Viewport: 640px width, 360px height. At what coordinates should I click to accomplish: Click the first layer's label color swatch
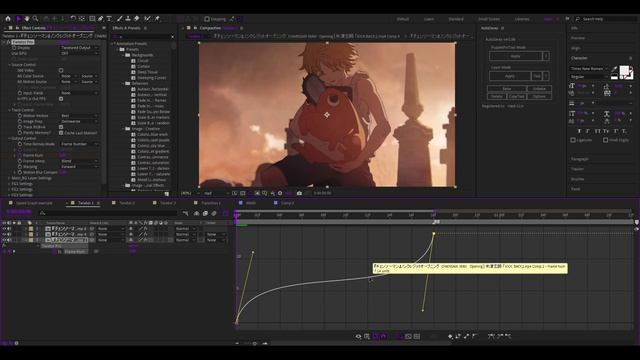[x=31, y=229]
